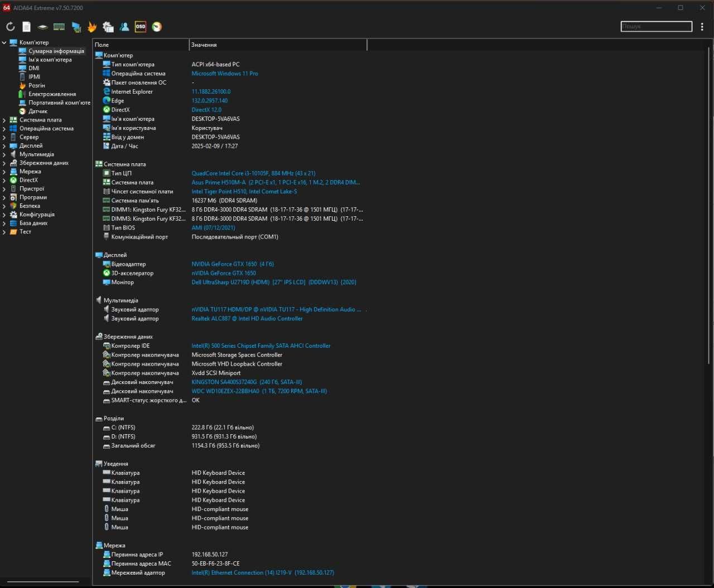Viewport: 714px width, 588px height.
Task: Open the AMI (07/12/2021) BIOS link
Action: coord(213,228)
